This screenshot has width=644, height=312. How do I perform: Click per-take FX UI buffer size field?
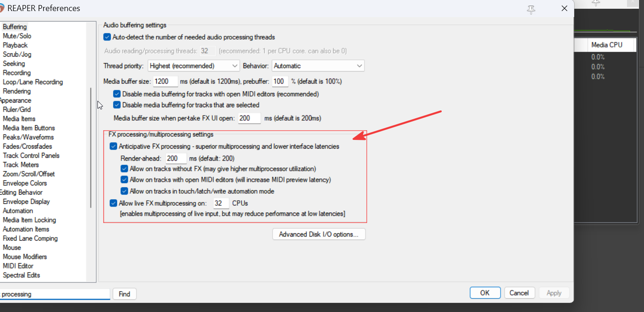click(250, 118)
